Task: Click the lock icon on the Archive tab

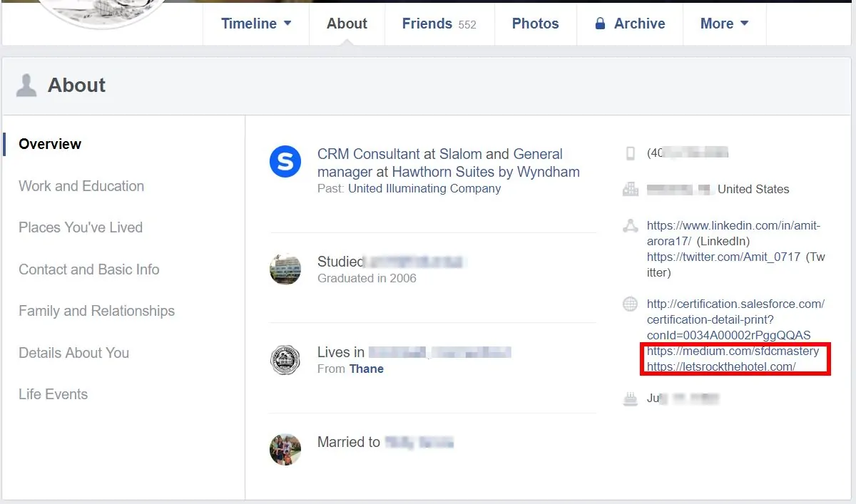Action: click(600, 24)
